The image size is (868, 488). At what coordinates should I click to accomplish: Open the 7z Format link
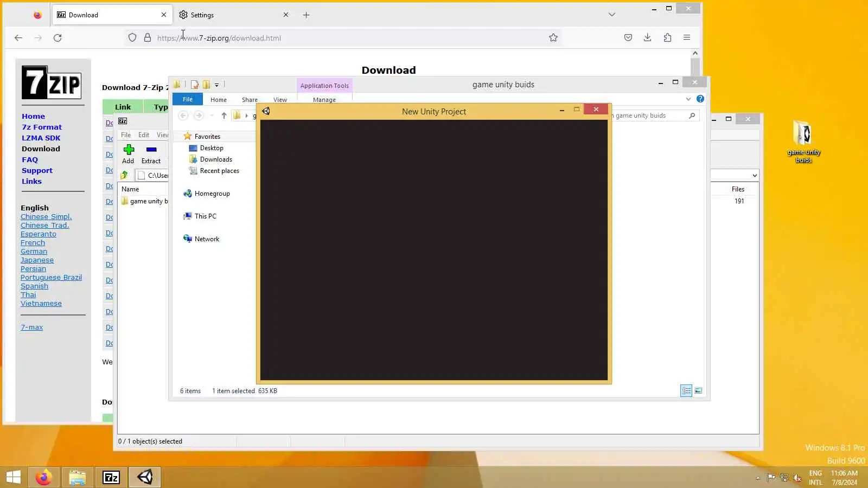42,127
